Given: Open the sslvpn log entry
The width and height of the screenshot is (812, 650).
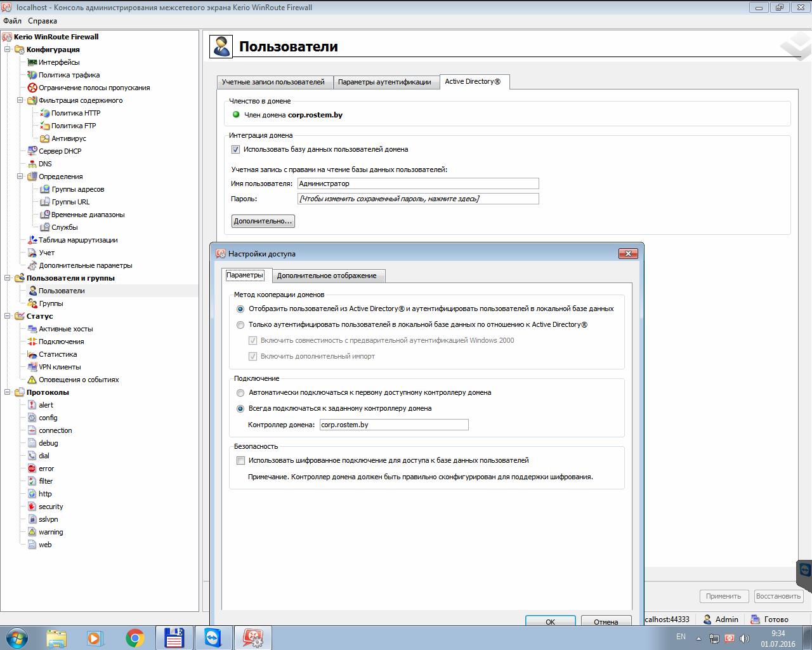Looking at the screenshot, I should coord(48,519).
